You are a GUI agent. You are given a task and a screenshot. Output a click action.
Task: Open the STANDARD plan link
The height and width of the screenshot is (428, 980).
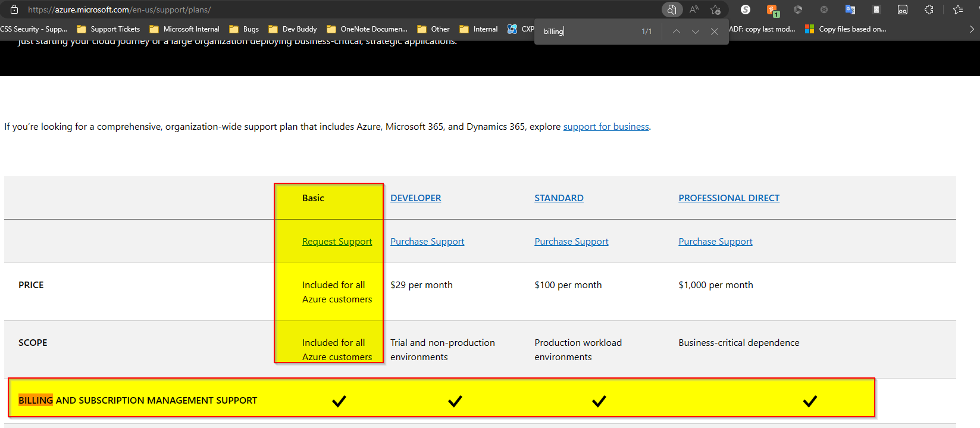(559, 198)
